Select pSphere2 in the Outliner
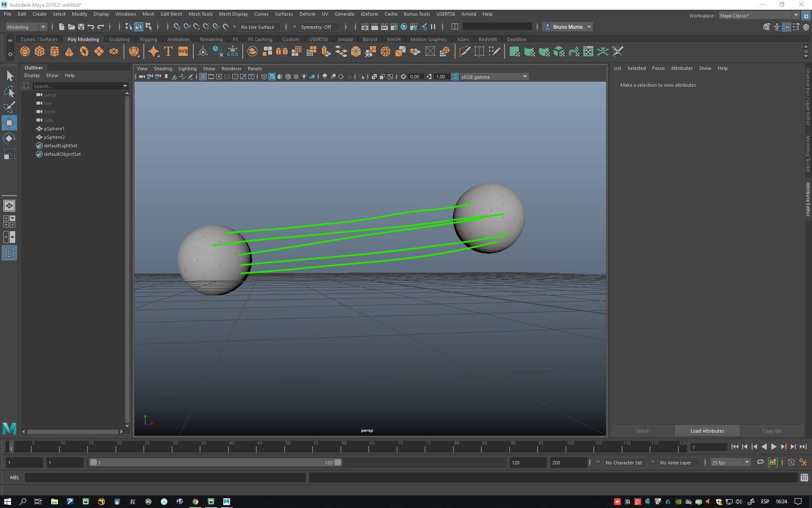Screen dimensions: 812x508 coord(55,137)
